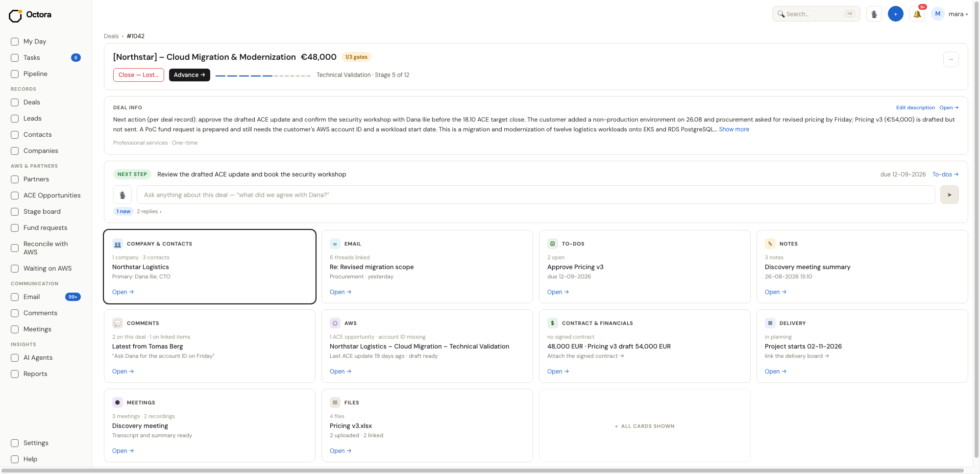Open Email in the sidebar
Image resolution: width=980 pixels, height=474 pixels.
(x=46, y=297)
